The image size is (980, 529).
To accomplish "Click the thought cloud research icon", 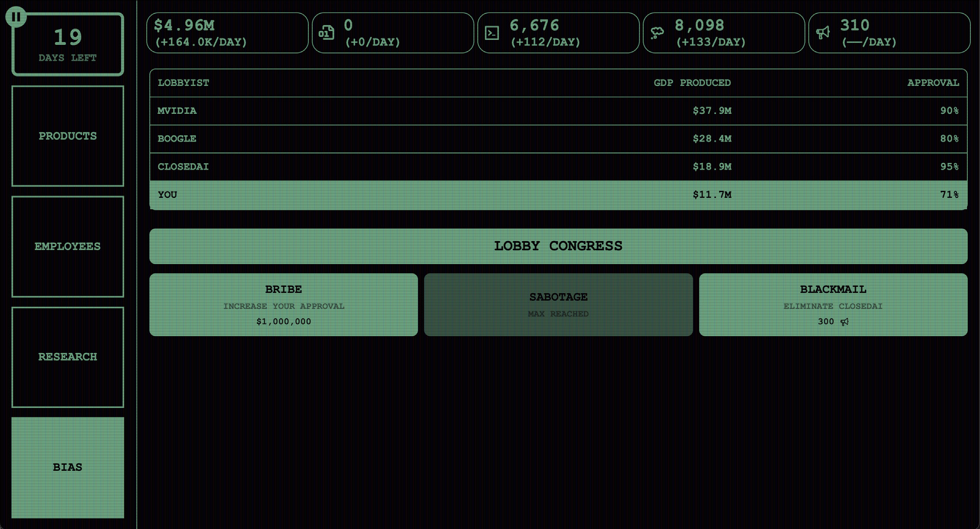I will (x=657, y=33).
